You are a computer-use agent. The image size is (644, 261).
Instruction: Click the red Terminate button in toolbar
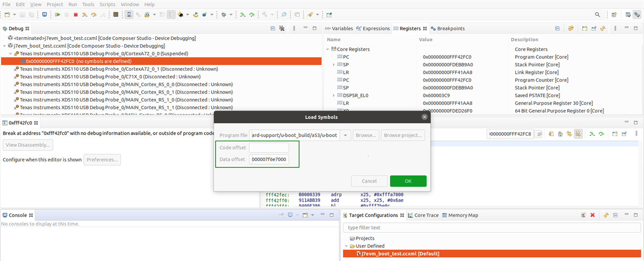76,15
